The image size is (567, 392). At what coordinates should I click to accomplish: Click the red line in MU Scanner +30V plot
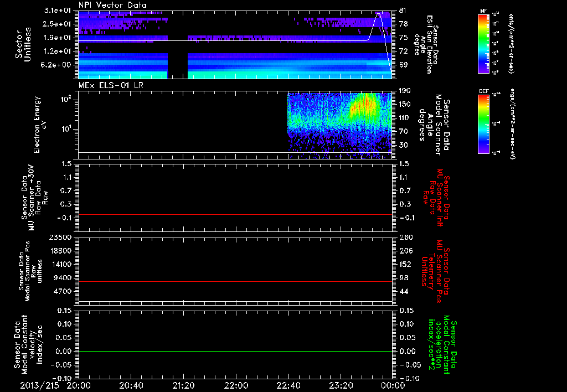tap(235, 214)
